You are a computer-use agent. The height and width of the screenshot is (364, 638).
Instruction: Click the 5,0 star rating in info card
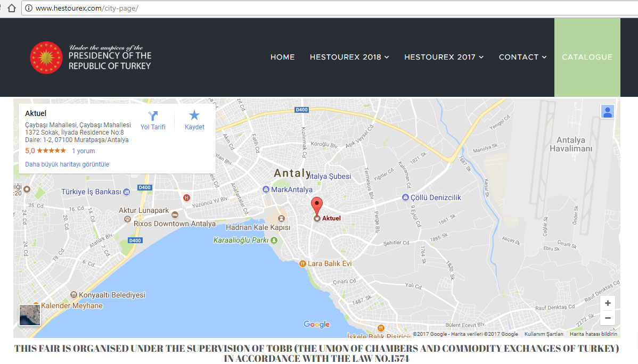tap(45, 151)
